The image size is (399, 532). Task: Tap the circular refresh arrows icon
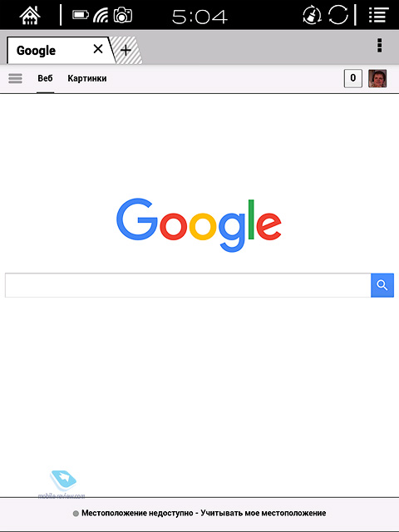(x=338, y=15)
